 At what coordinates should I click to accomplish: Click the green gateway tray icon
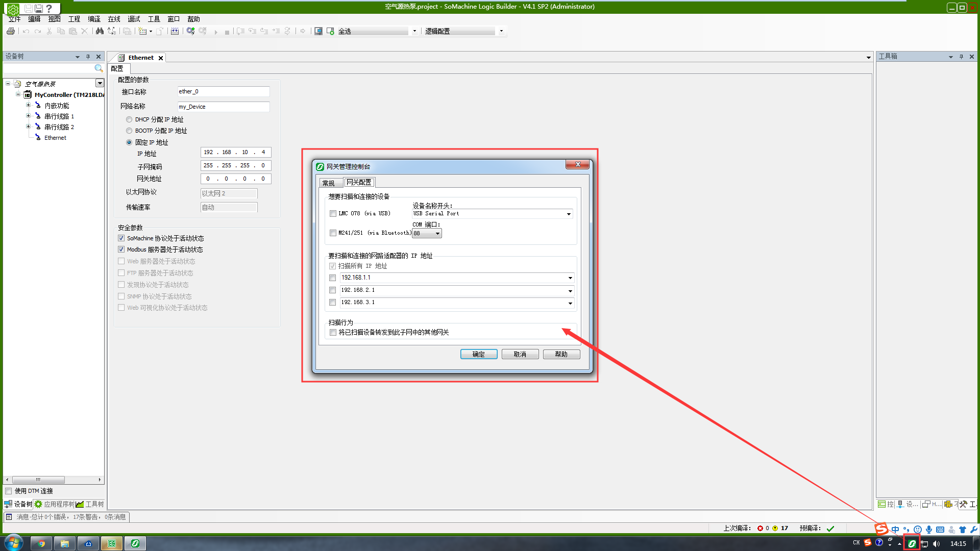(x=912, y=543)
